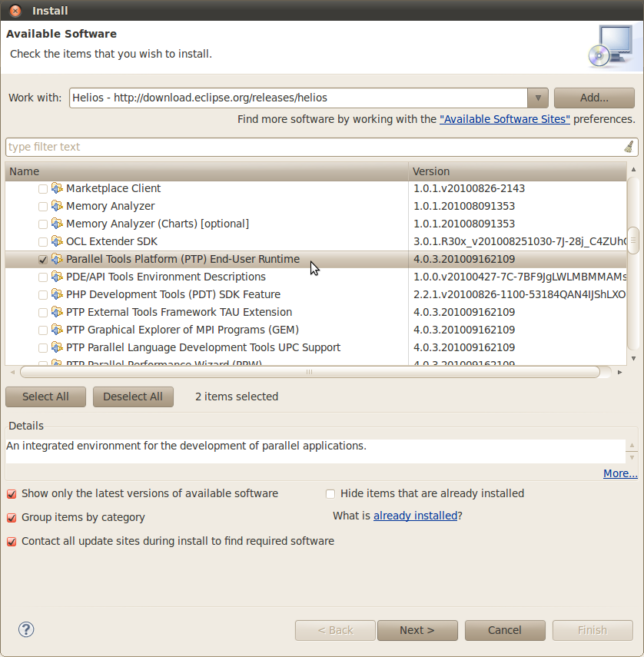
Task: Click the vertical scrollbar thumb in software list
Action: coord(633,241)
